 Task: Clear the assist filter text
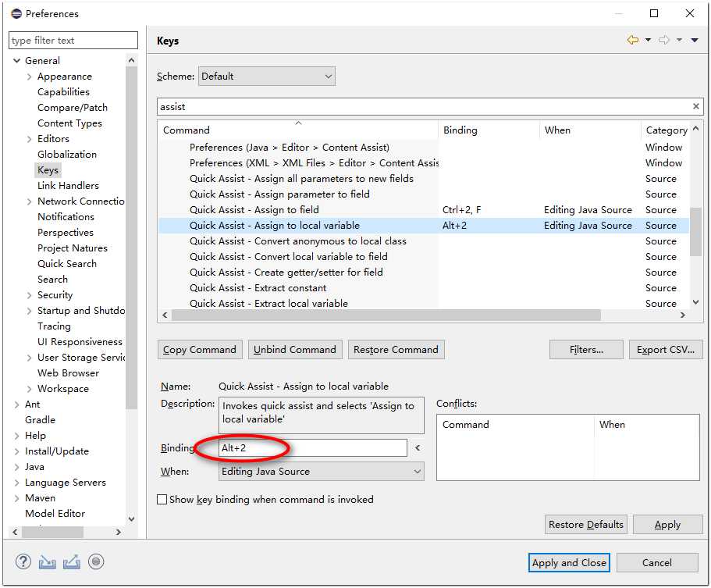tap(696, 106)
